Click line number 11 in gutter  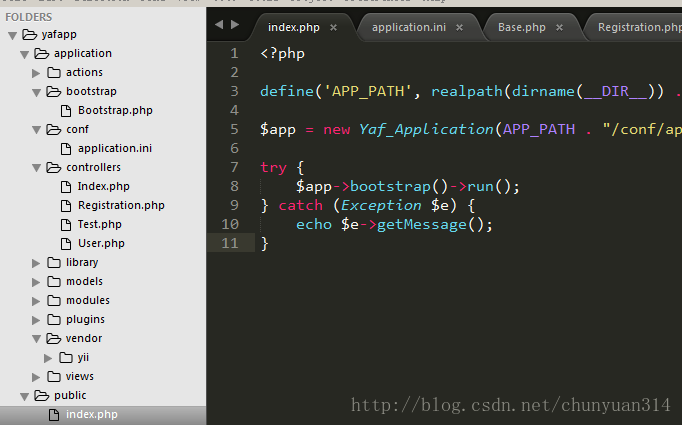(230, 243)
